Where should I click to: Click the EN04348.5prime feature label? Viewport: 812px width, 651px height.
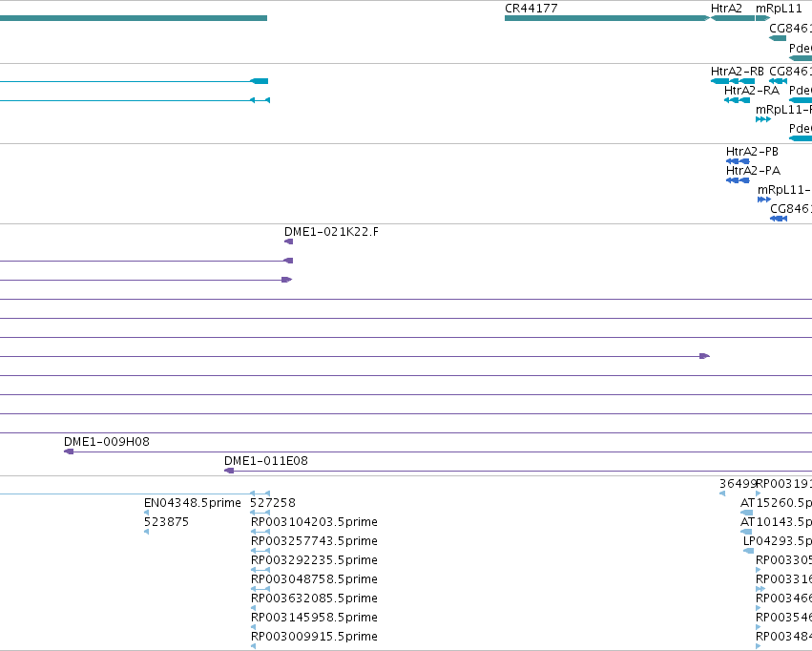click(x=193, y=503)
